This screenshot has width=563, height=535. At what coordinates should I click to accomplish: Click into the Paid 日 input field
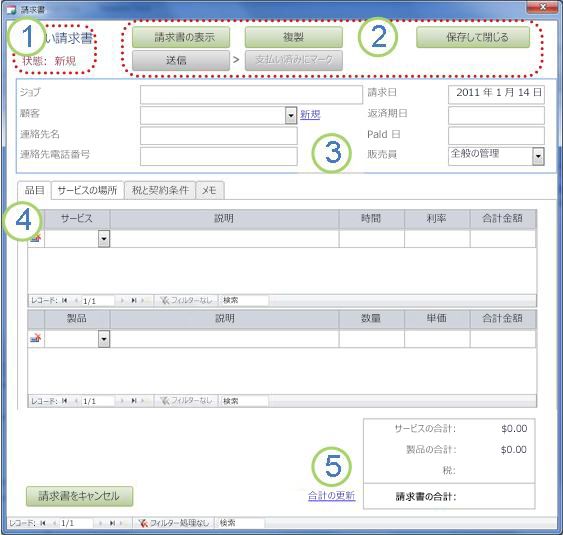pyautogui.click(x=496, y=136)
